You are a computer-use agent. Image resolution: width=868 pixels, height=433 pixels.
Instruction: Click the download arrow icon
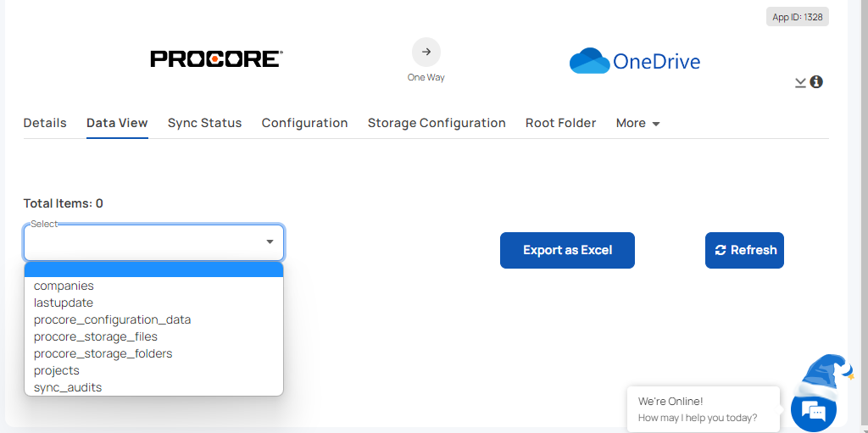coord(800,82)
